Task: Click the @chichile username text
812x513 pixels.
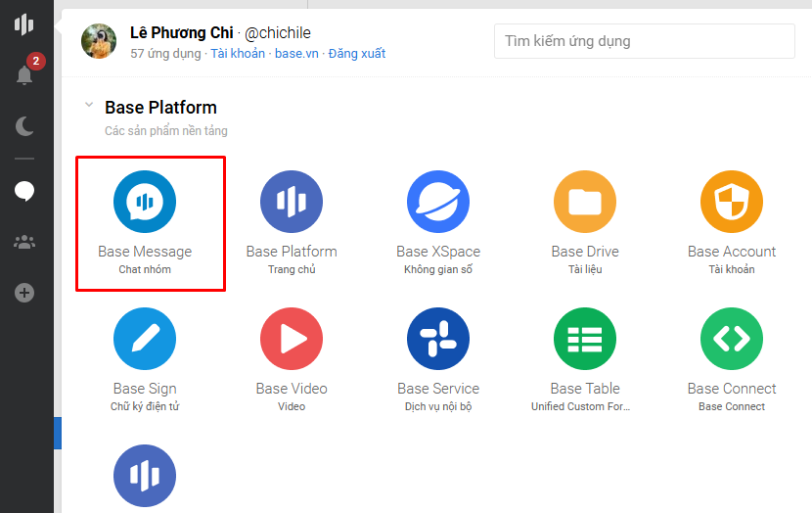Action: click(x=278, y=32)
